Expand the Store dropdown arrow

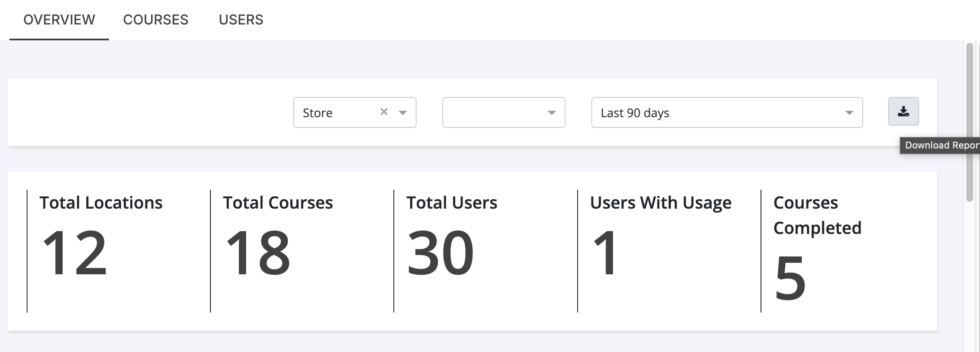click(x=402, y=112)
